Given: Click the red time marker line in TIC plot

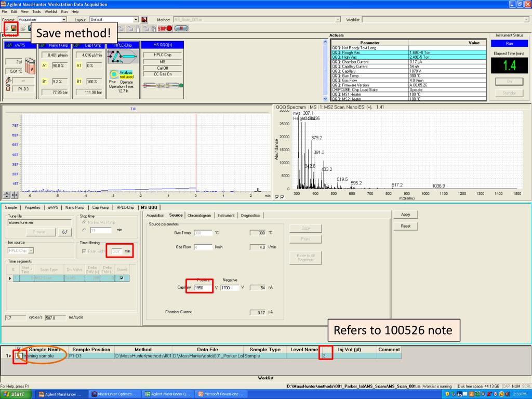Looking at the screenshot, I should coord(196,154).
